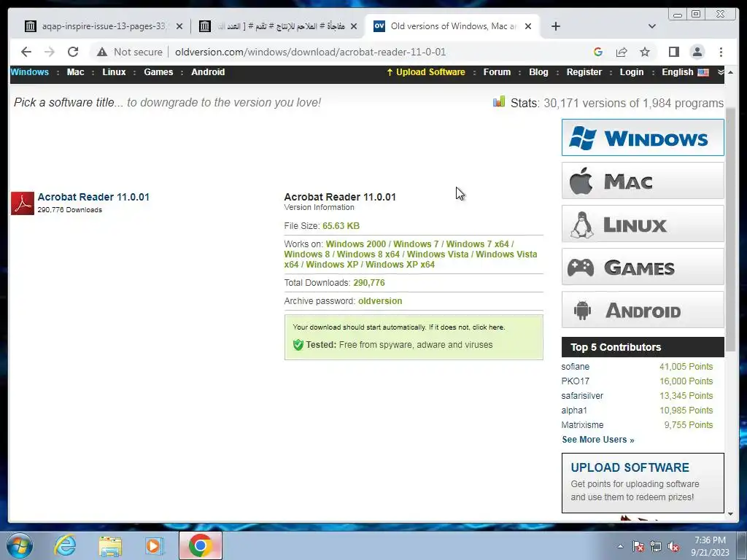Open the Blog link

tap(538, 72)
